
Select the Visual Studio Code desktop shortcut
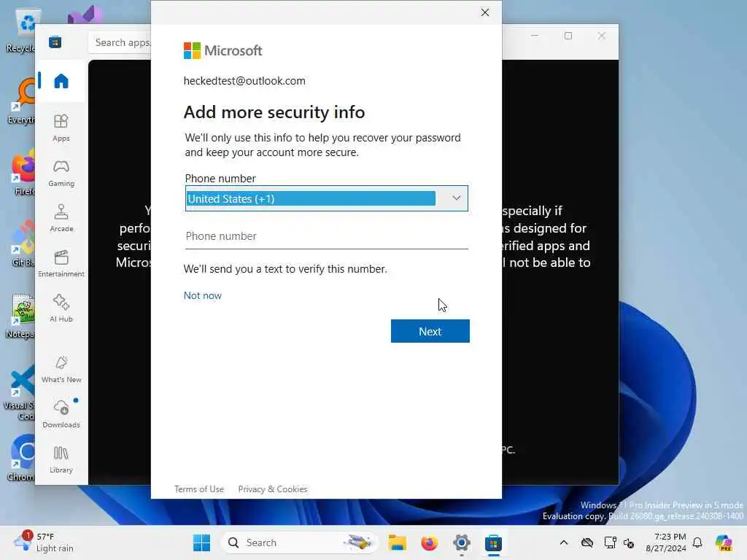click(20, 393)
